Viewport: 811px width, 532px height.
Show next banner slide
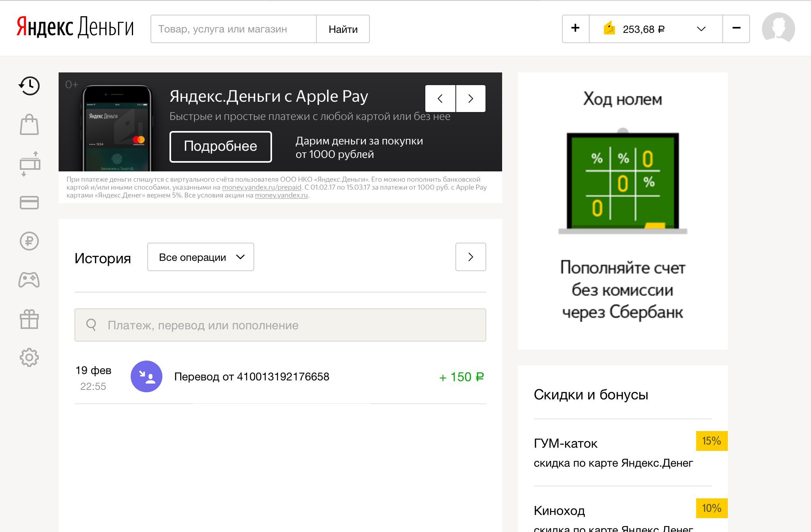(x=471, y=99)
